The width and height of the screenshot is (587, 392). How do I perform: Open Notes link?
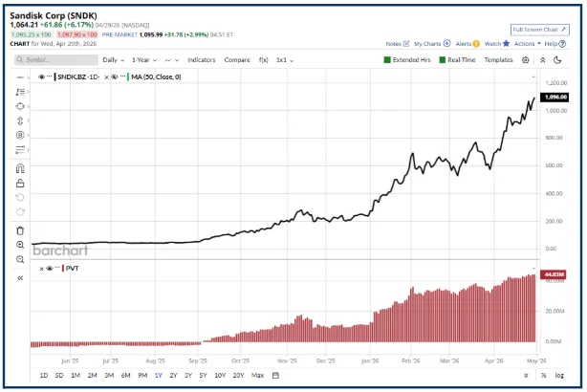click(x=398, y=43)
